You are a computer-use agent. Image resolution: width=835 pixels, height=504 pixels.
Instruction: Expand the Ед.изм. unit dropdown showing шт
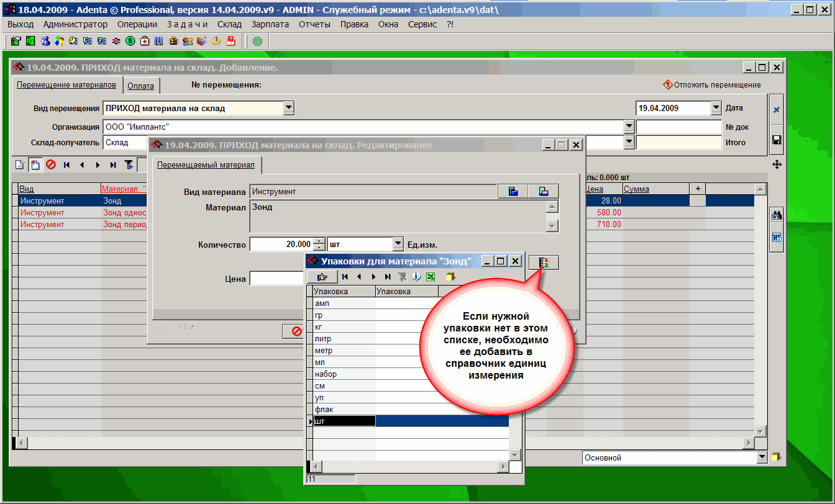[x=398, y=245]
